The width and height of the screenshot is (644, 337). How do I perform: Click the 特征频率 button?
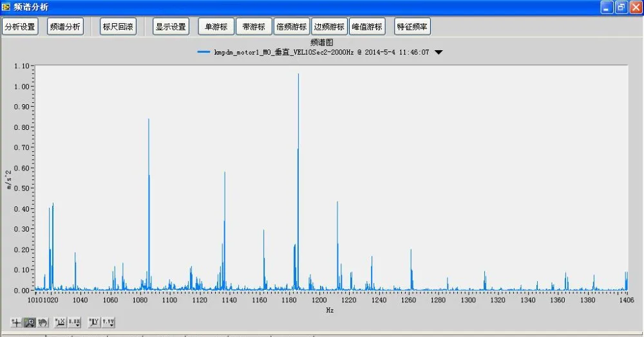tap(413, 27)
